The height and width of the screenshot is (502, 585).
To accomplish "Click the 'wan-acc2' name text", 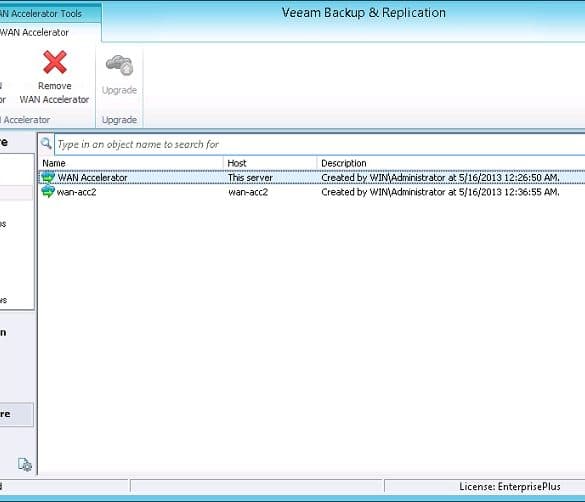I will tap(76, 192).
